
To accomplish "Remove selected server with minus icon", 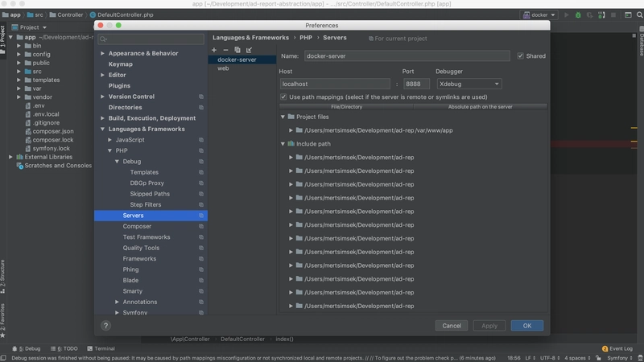I will 225,50.
